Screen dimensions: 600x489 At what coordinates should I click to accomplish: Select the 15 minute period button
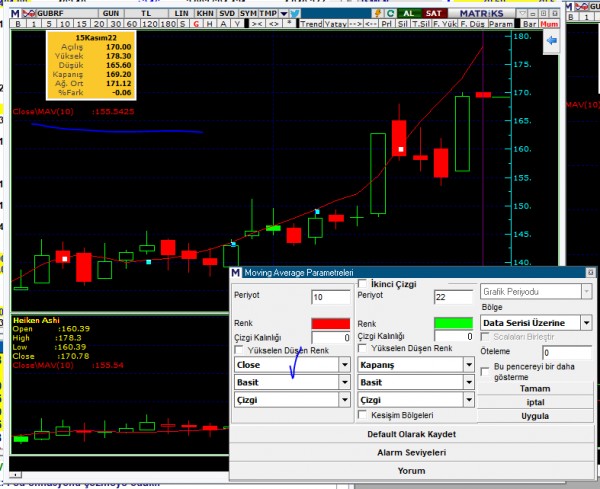81,24
